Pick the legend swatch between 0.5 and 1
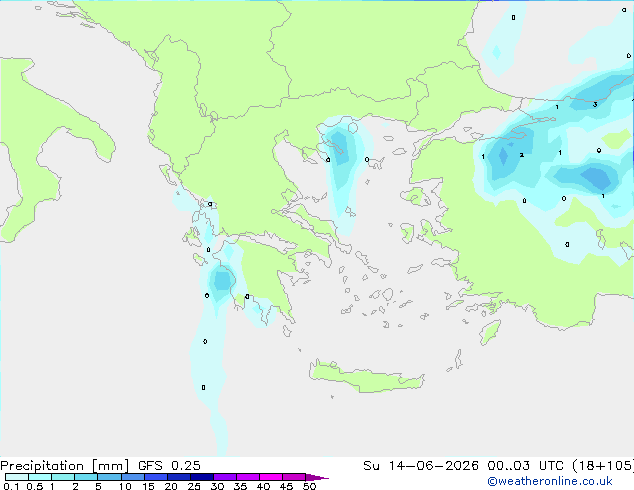Screen dimensions: 634x490 [x=40, y=477]
